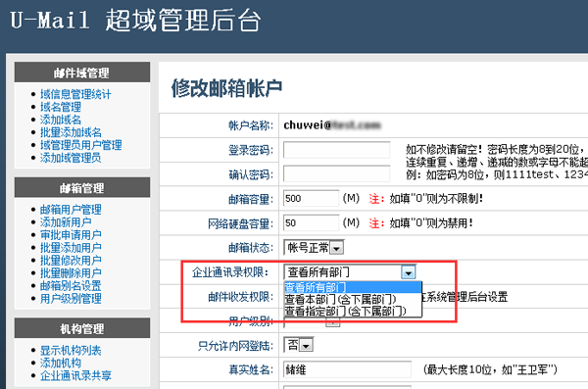Click the 网络硬盘容量 field showing 50
The width and height of the screenshot is (588, 389).
[x=311, y=223]
